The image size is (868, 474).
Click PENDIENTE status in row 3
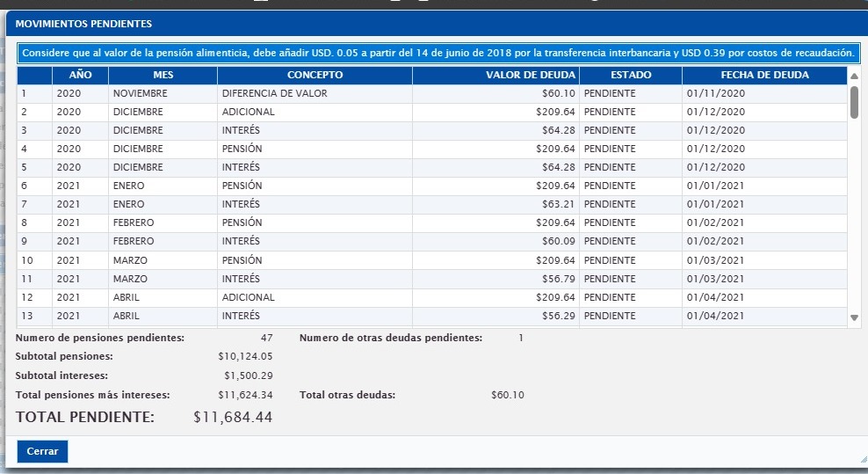[610, 130]
